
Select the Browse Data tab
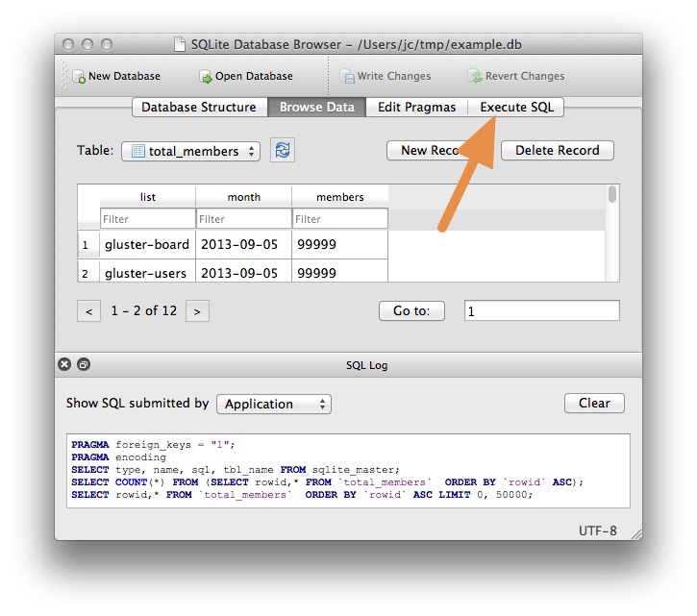click(316, 107)
